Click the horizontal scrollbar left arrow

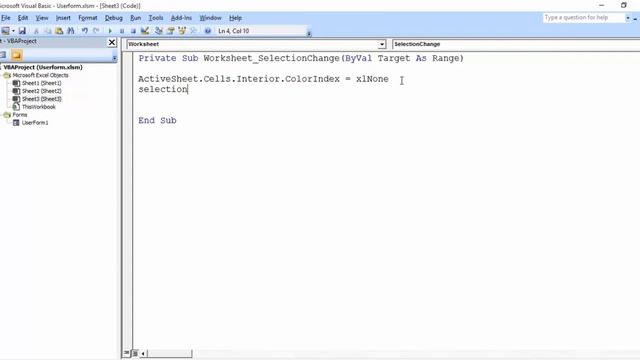pyautogui.click(x=143, y=353)
